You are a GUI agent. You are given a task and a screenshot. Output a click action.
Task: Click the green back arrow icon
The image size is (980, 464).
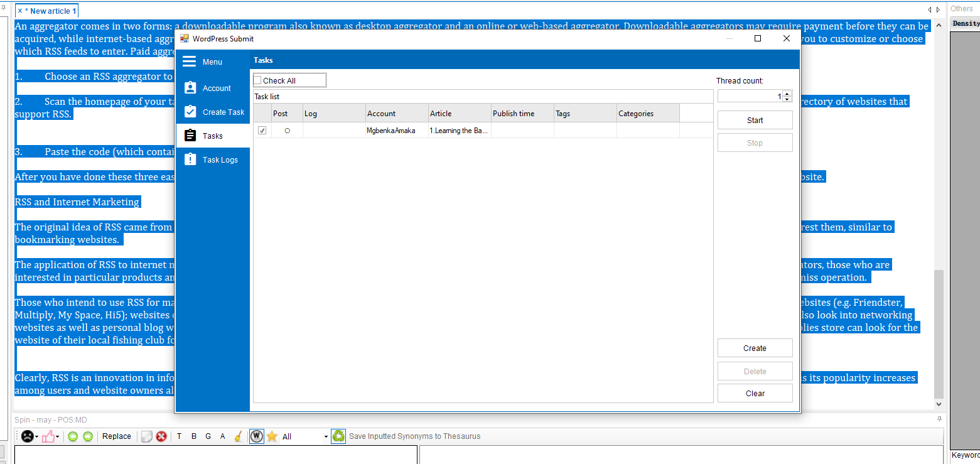tap(73, 436)
